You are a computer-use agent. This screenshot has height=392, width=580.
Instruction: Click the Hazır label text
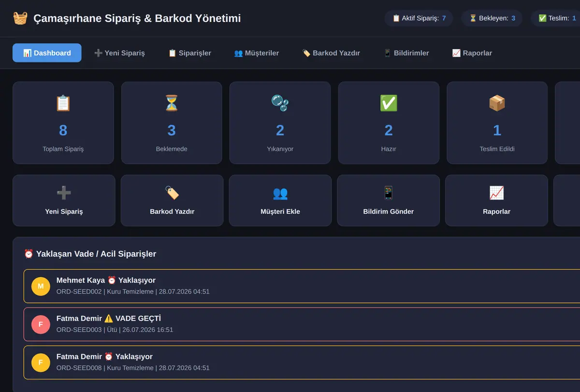pos(389,149)
